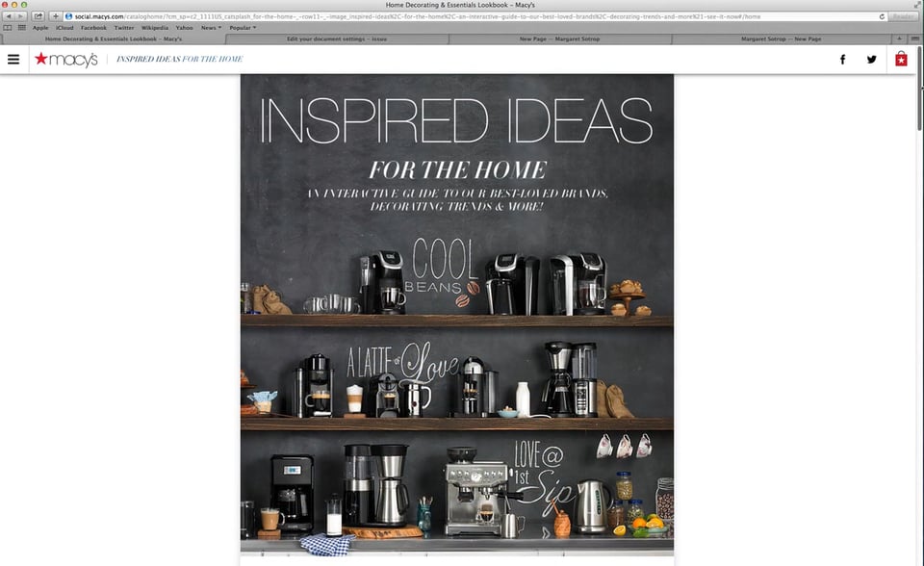Open the Macy's hamburger menu
Image resolution: width=924 pixels, height=566 pixels.
(x=13, y=59)
